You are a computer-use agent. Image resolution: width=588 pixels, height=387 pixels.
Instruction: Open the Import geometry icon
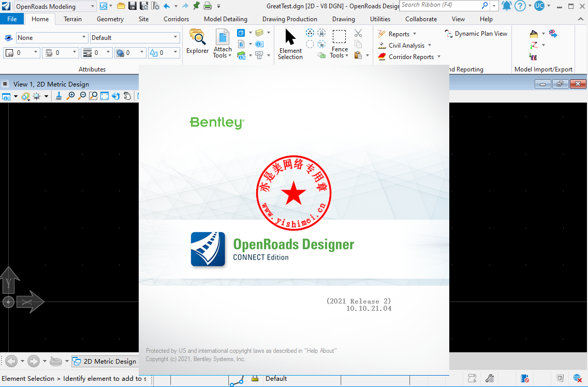click(x=534, y=34)
